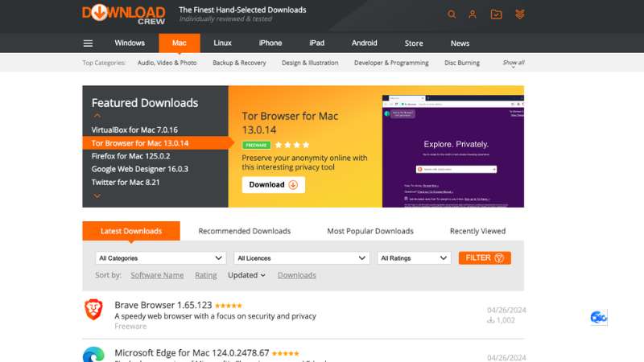Open the All Ratings dropdown
The height and width of the screenshot is (362, 644).
[x=414, y=258]
